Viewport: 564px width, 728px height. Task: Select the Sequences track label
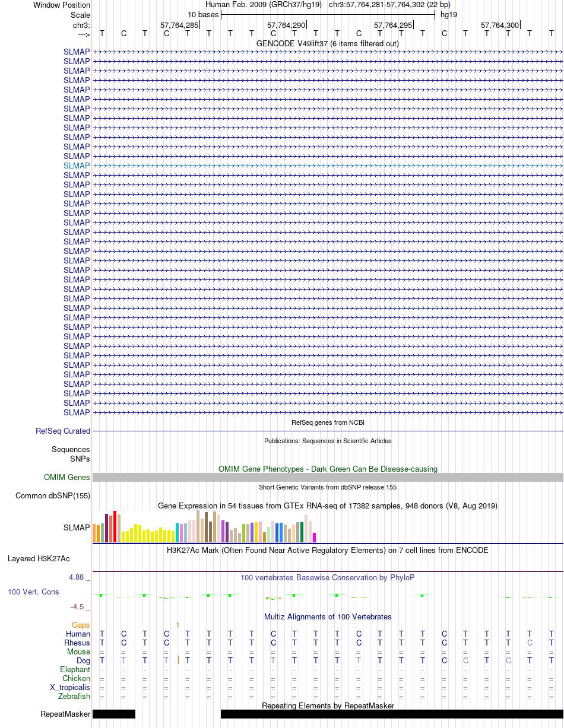point(71,450)
